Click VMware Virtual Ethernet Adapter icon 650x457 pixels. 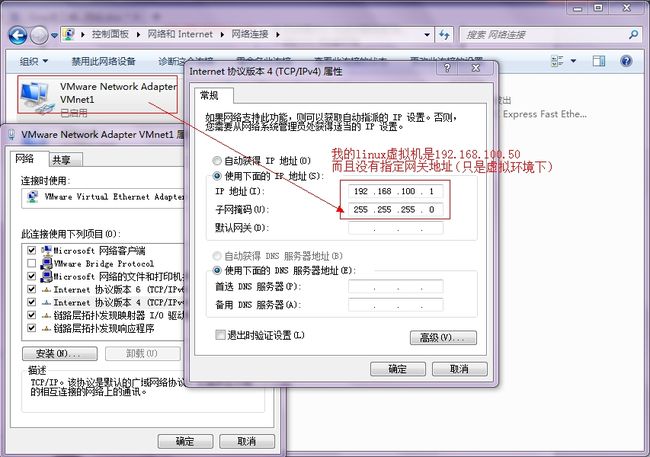point(32,197)
